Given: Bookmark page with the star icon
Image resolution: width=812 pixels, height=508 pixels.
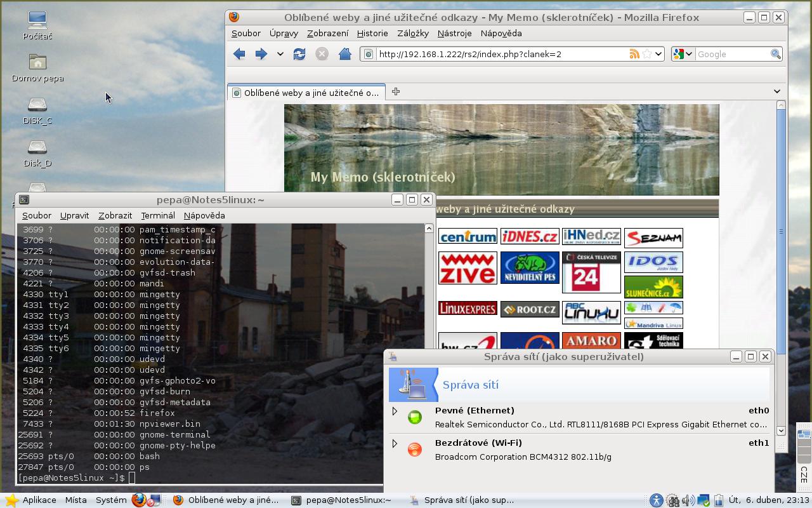Looking at the screenshot, I should 646,54.
